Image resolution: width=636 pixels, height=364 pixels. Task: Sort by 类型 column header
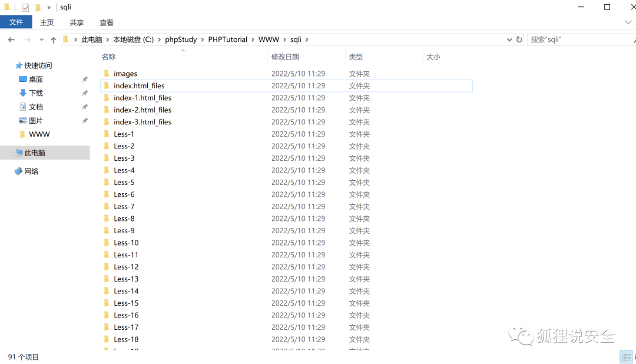tap(356, 57)
